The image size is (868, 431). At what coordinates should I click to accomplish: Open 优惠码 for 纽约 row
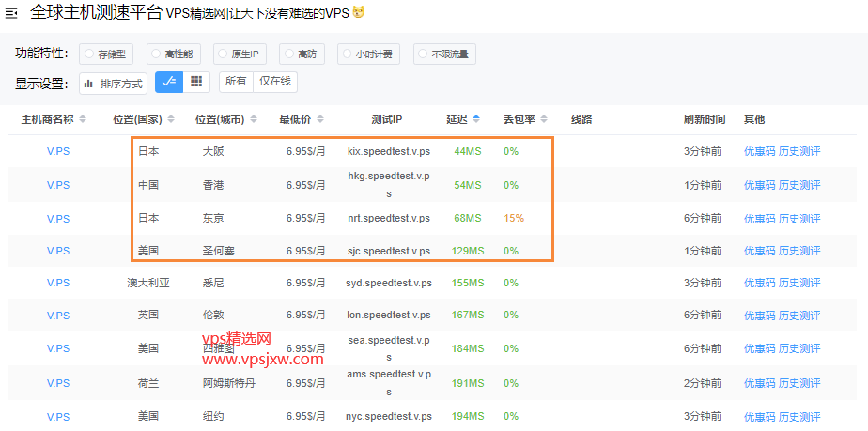point(759,417)
